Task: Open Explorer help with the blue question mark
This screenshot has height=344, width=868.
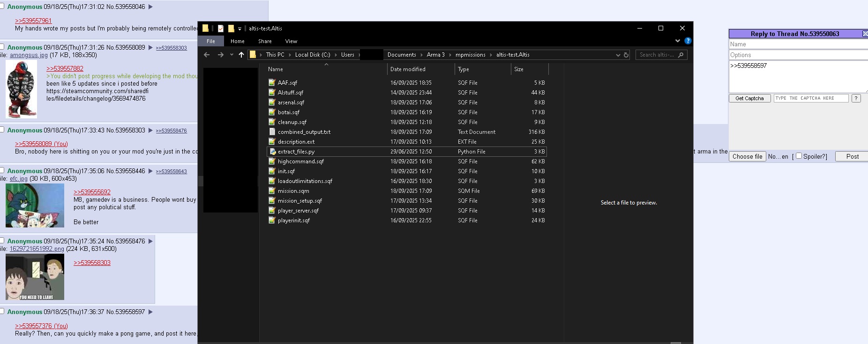Action: pos(688,41)
